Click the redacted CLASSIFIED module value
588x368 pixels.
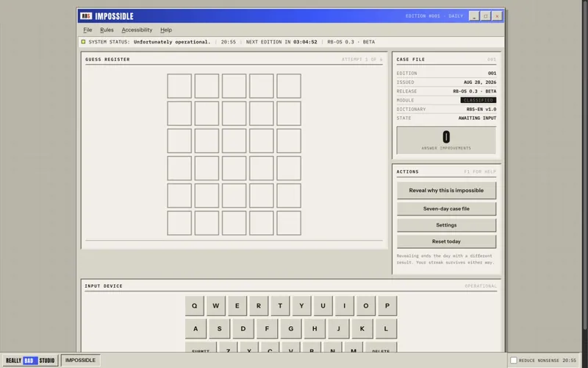tap(478, 100)
